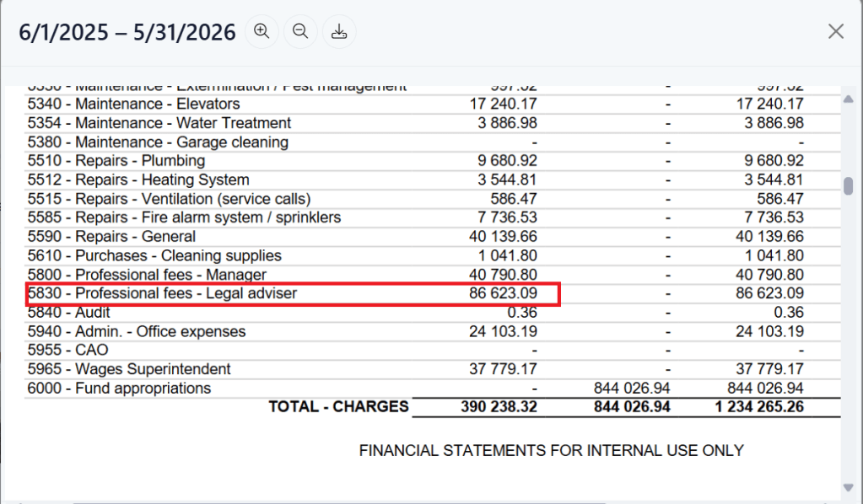Click the zoom in magnifier icon
The width and height of the screenshot is (863, 504).
tap(262, 32)
